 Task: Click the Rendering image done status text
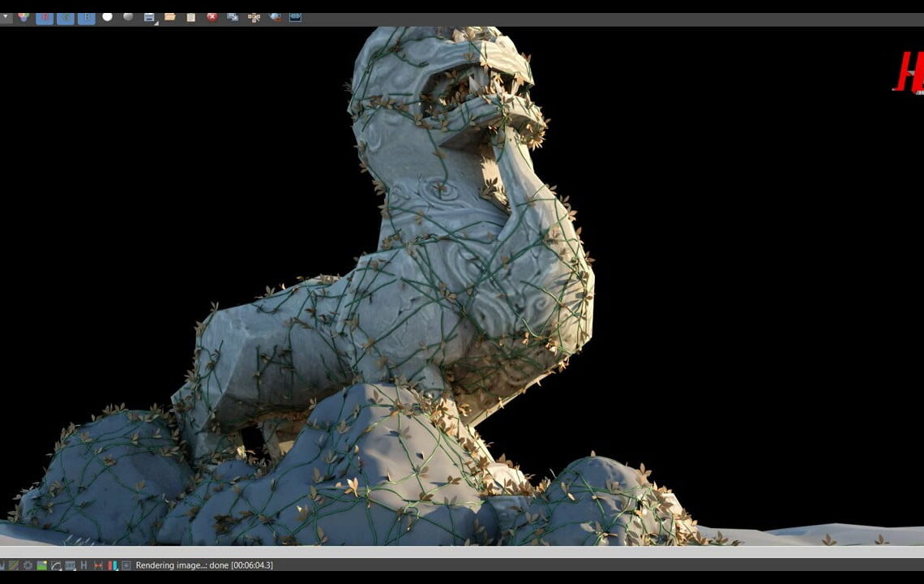[x=204, y=565]
